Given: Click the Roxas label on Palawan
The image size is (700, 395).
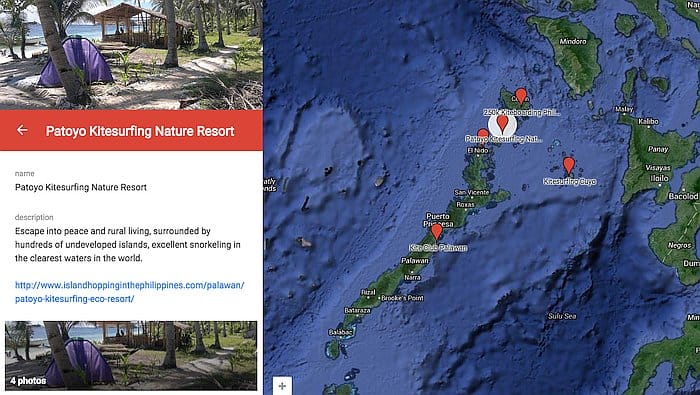Looking at the screenshot, I should coord(466,205).
